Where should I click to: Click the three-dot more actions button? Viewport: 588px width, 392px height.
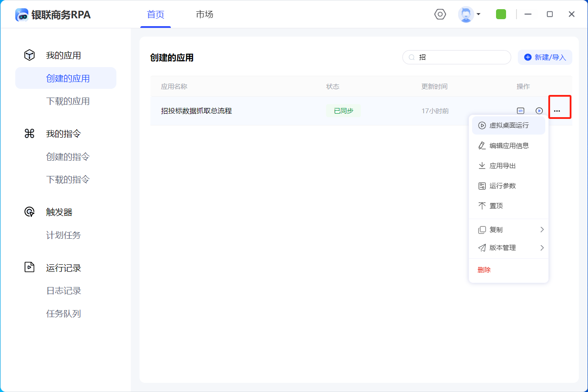pyautogui.click(x=557, y=111)
